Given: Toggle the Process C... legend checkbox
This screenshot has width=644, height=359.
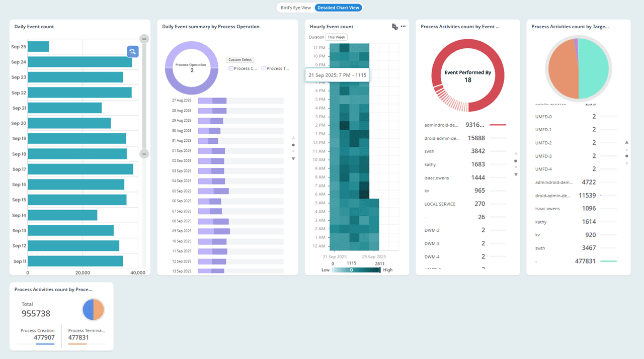Looking at the screenshot, I should pos(231,68).
